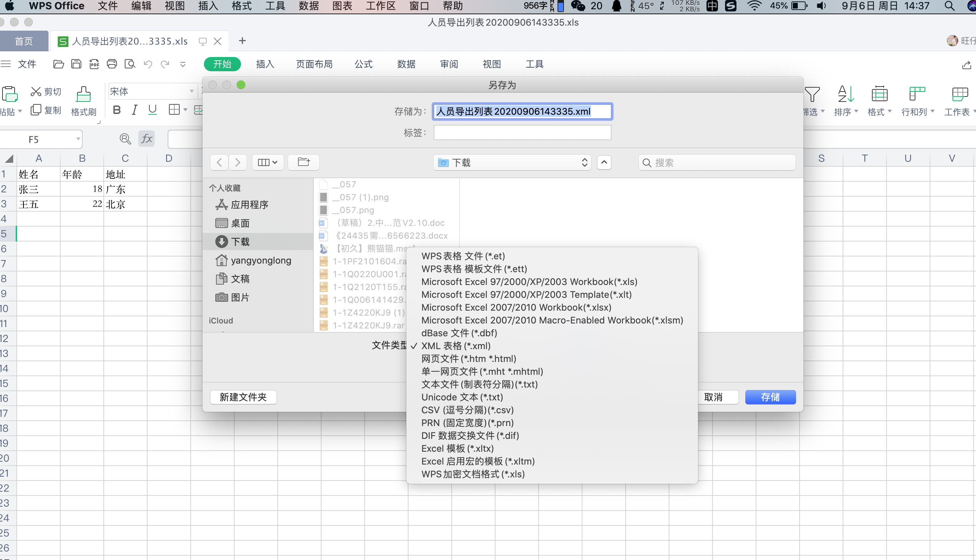The width and height of the screenshot is (976, 560).
Task: Click the Format (格式) table icon
Action: pyautogui.click(x=879, y=94)
